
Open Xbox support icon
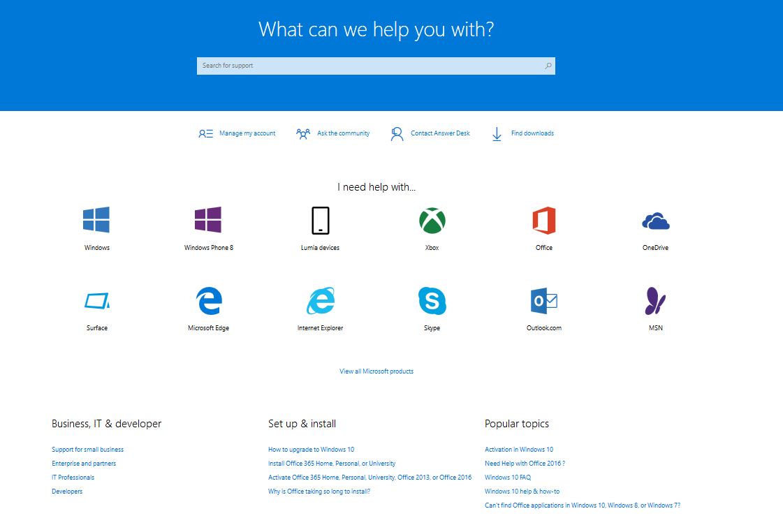432,221
